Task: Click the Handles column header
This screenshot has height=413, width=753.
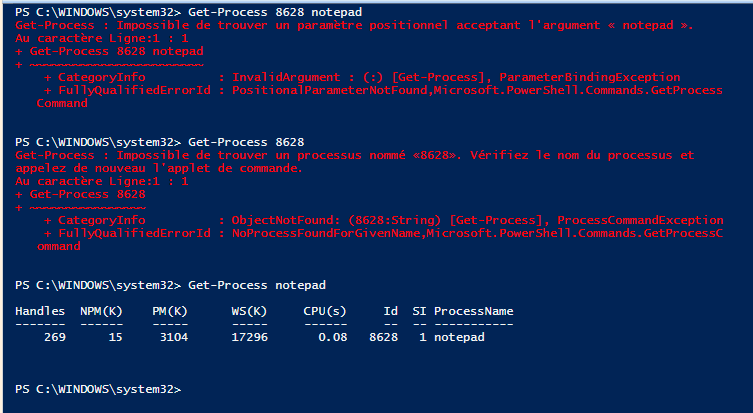Action: [40, 311]
